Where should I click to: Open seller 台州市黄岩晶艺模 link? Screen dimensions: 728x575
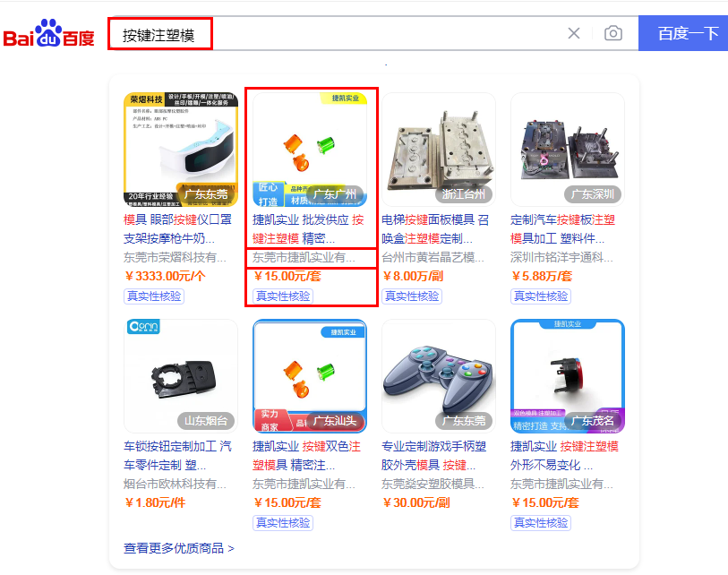433,257
